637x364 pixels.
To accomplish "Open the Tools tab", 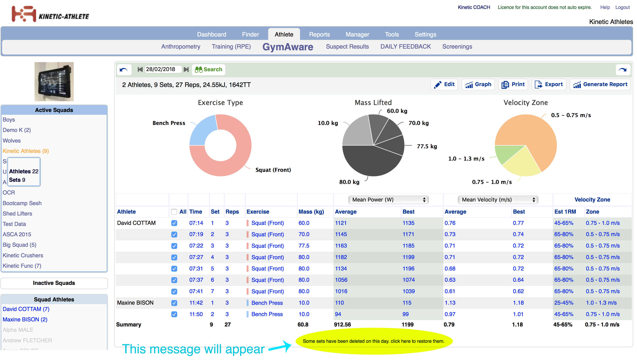I will click(x=392, y=35).
